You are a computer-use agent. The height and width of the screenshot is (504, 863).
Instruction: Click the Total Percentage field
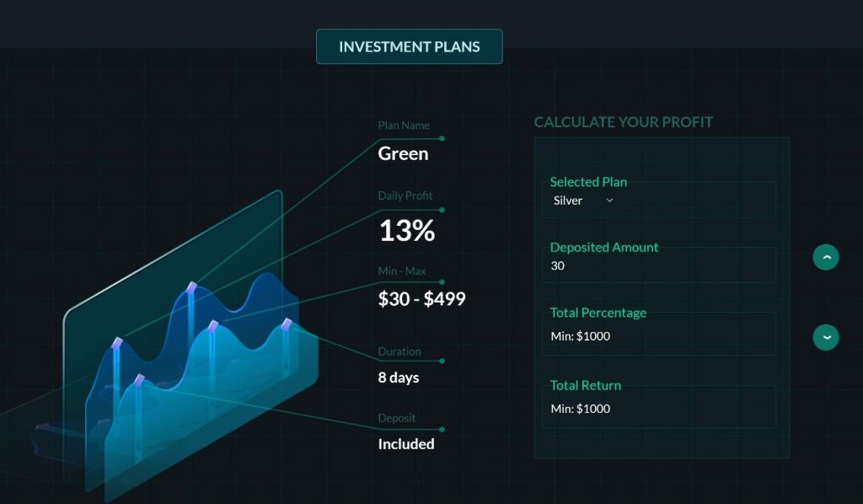point(659,334)
